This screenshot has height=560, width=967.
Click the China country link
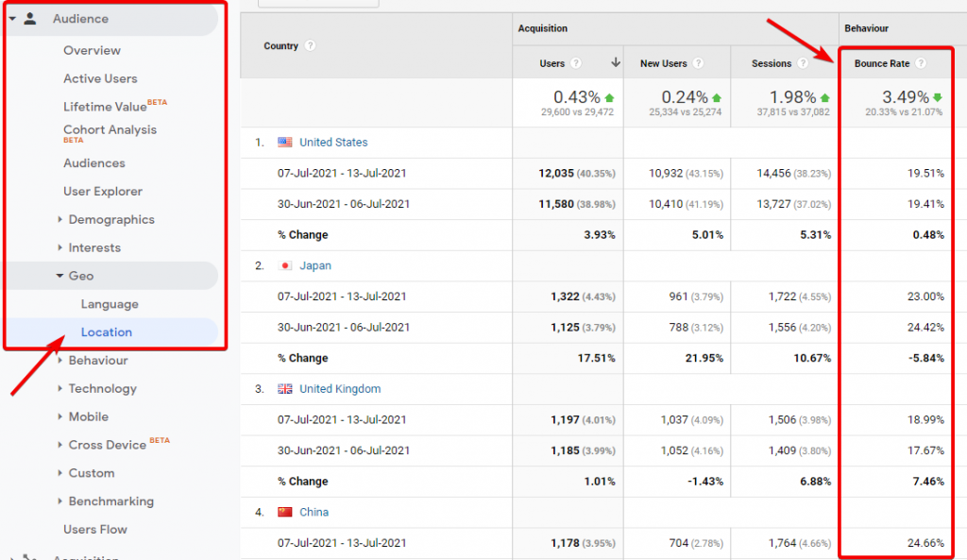315,512
